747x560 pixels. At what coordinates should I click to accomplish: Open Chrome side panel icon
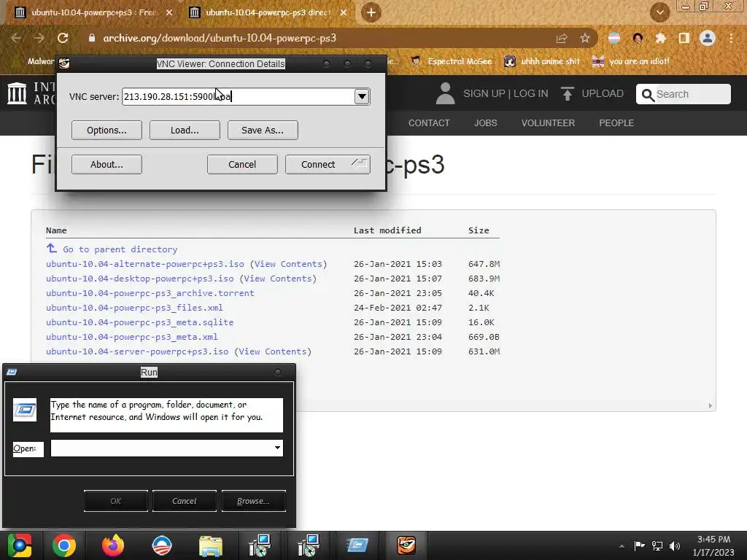[x=684, y=38]
